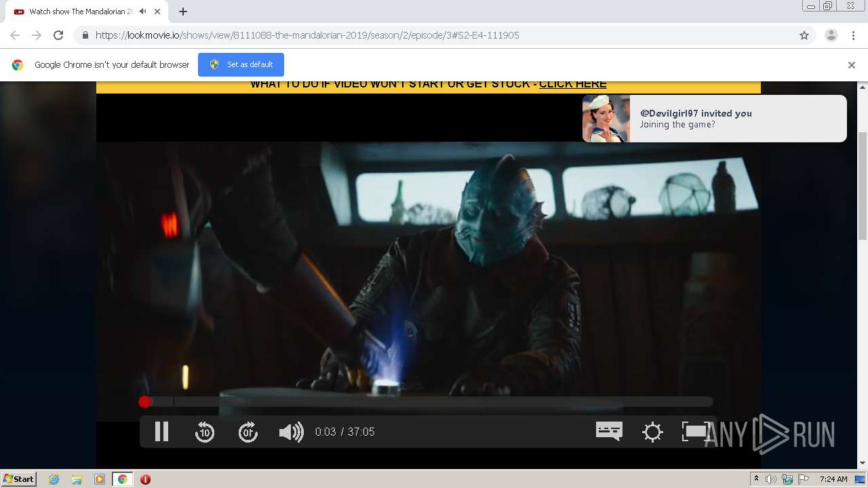This screenshot has width=868, height=488.
Task: Close the Mandalorian tab
Action: pyautogui.click(x=157, y=12)
